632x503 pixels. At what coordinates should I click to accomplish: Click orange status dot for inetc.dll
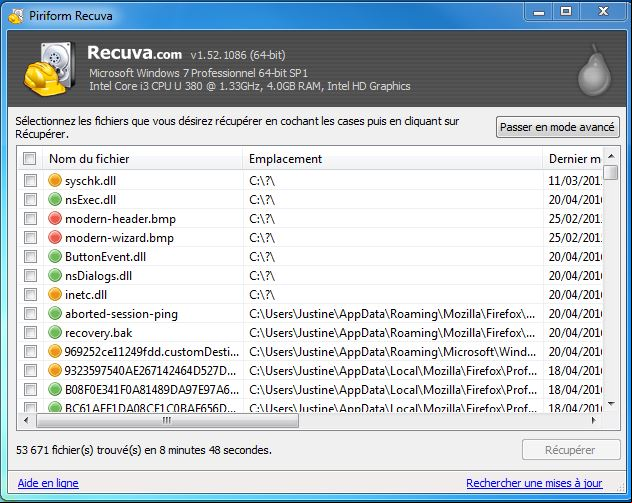click(55, 294)
